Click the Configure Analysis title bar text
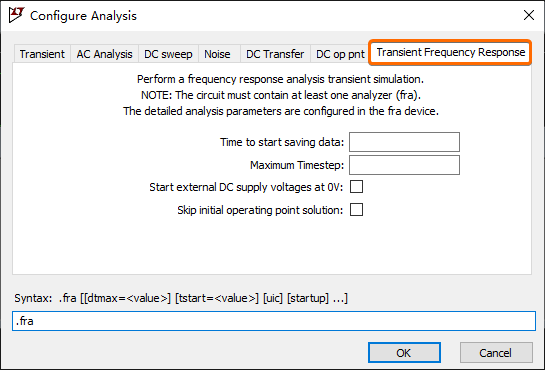The image size is (545, 370). click(x=83, y=16)
